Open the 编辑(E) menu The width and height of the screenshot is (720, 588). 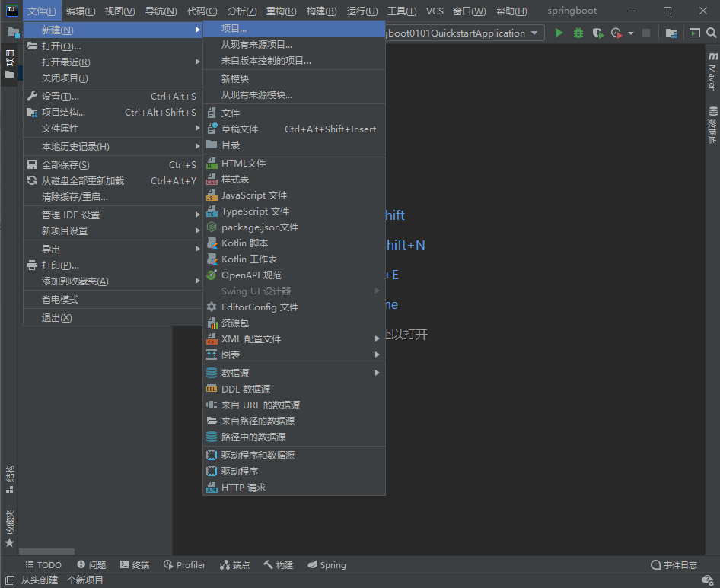(81, 11)
